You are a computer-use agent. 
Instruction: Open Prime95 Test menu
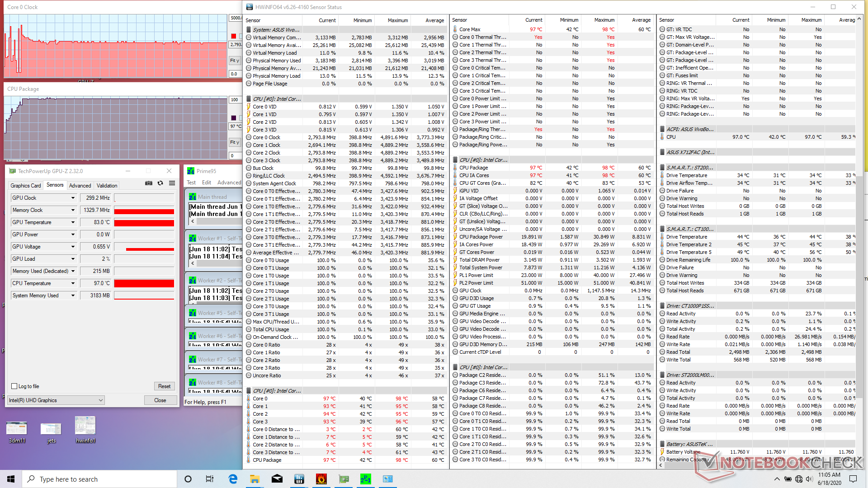(191, 183)
